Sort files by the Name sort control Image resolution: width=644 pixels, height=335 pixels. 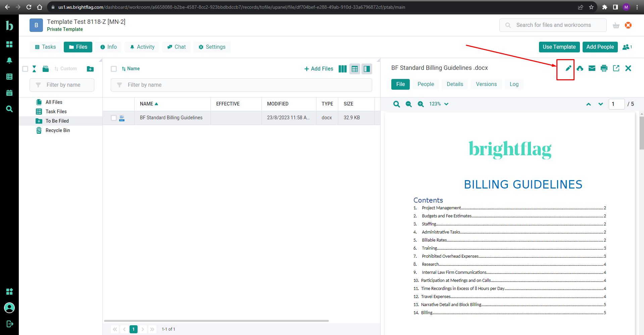pyautogui.click(x=131, y=69)
